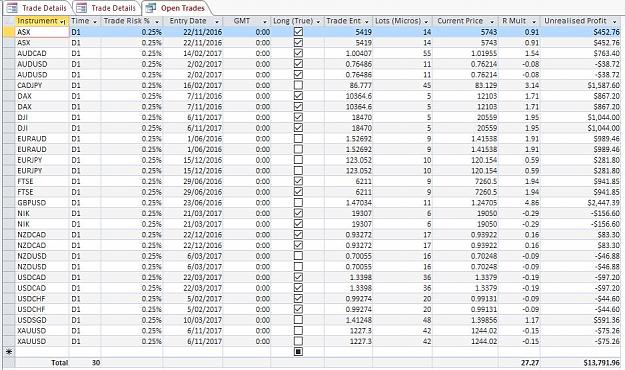
Task: Open the Lots (Micros) column dropdown arrow
Action: click(x=426, y=22)
